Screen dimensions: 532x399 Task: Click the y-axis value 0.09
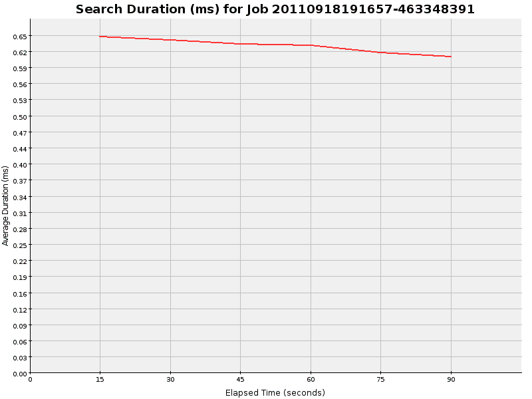pyautogui.click(x=20, y=326)
